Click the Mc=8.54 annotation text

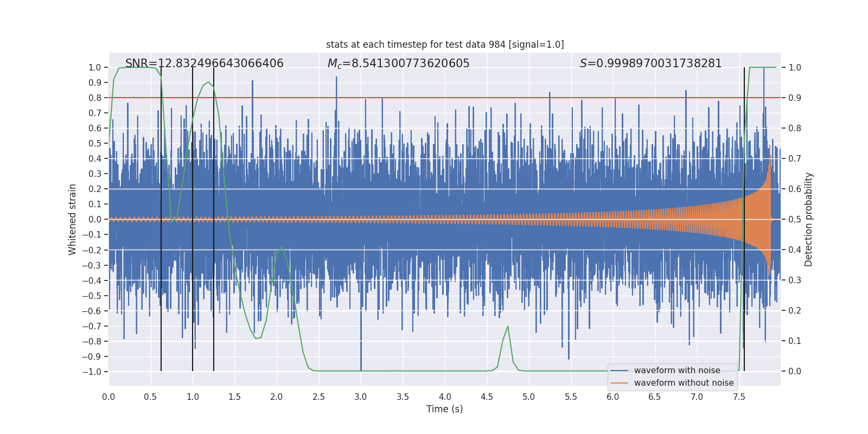tap(399, 63)
